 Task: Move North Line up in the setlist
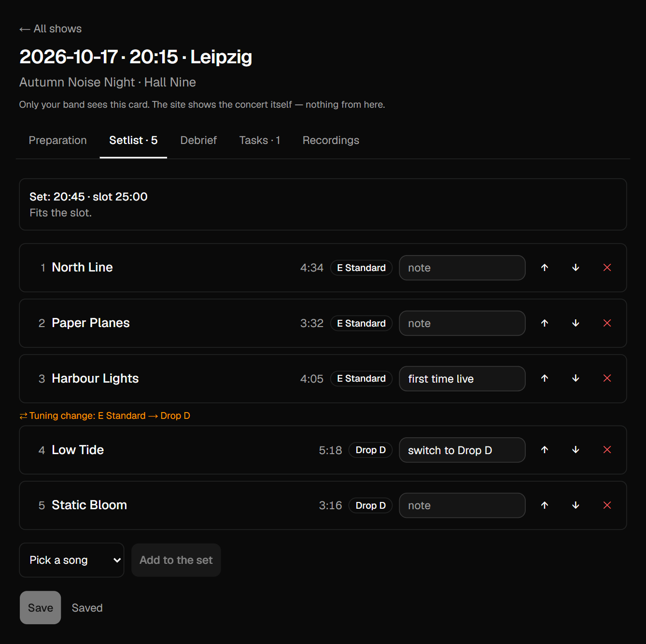point(545,268)
